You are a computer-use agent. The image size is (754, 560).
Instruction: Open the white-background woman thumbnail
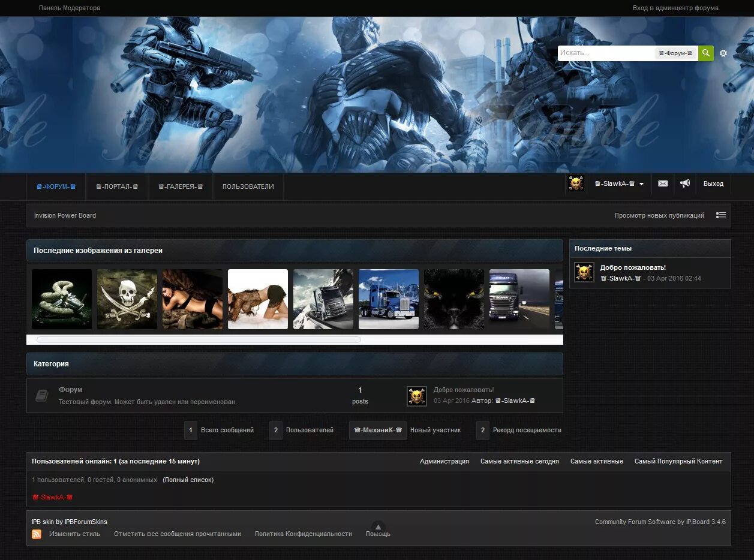click(258, 299)
